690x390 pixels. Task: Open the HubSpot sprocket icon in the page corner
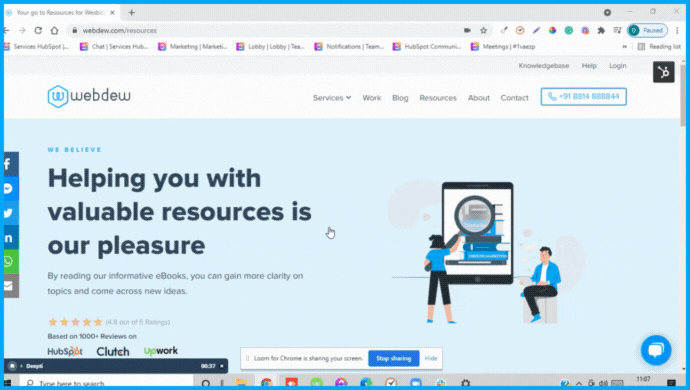click(664, 72)
